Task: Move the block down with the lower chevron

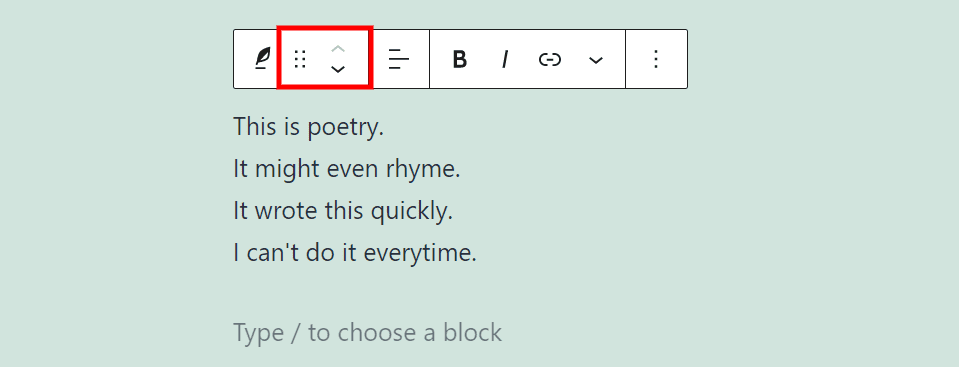Action: click(x=338, y=69)
